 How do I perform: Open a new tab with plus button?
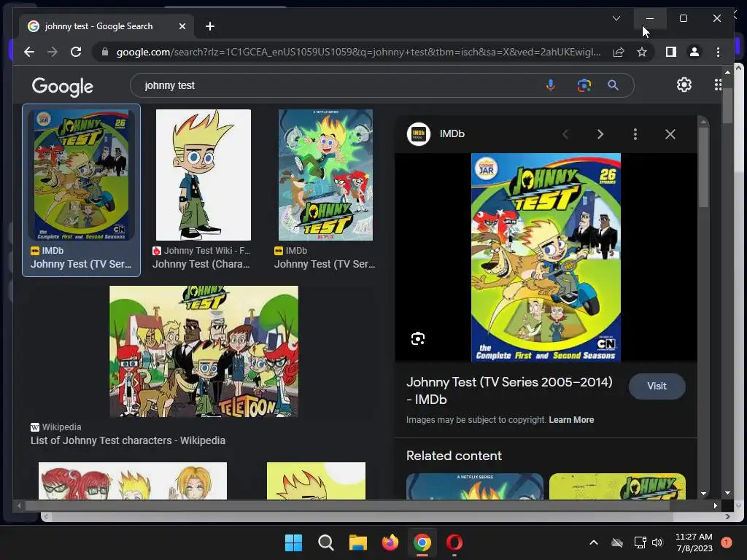[210, 26]
